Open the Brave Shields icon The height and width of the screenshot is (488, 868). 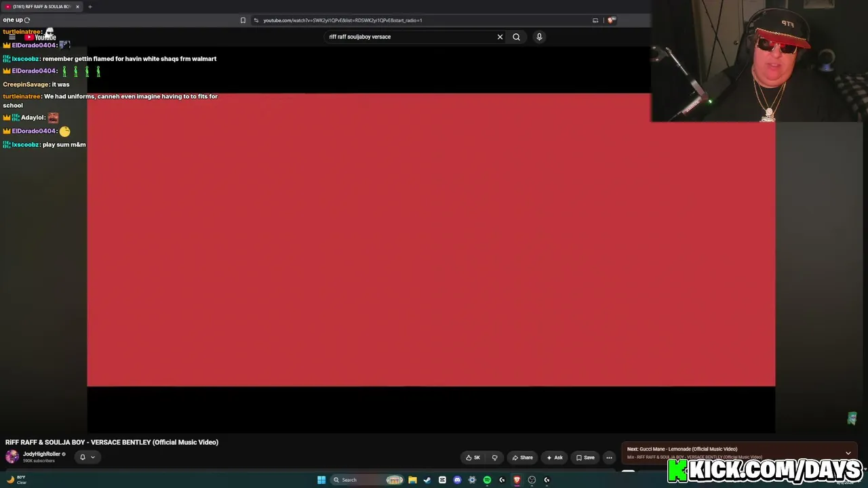pos(611,20)
